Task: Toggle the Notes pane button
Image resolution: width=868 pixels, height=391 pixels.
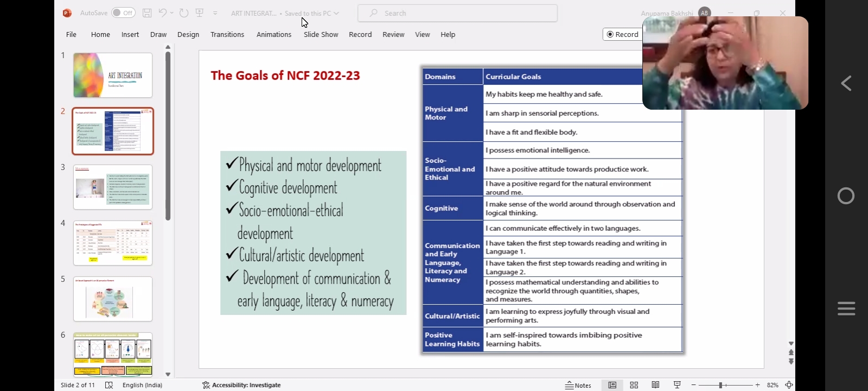Action: 578,385
